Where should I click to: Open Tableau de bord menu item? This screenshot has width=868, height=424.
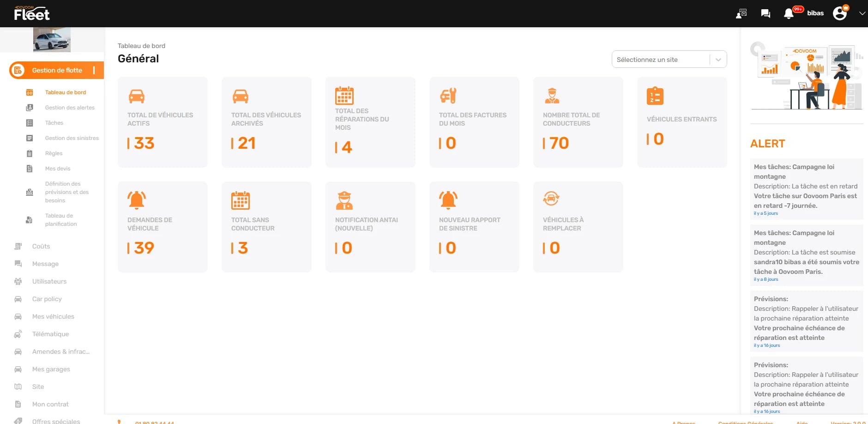click(66, 92)
